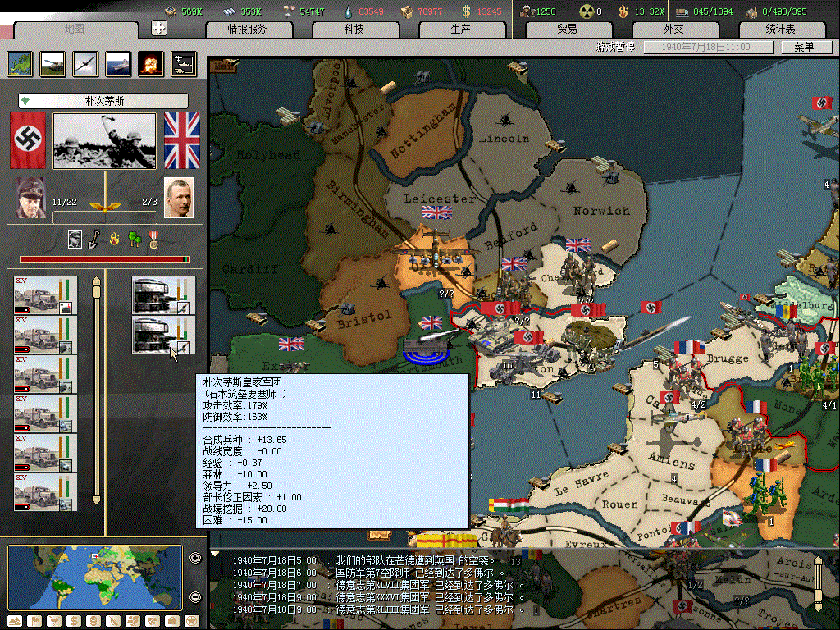
Task: Open the 生产 tab
Action: [x=461, y=29]
